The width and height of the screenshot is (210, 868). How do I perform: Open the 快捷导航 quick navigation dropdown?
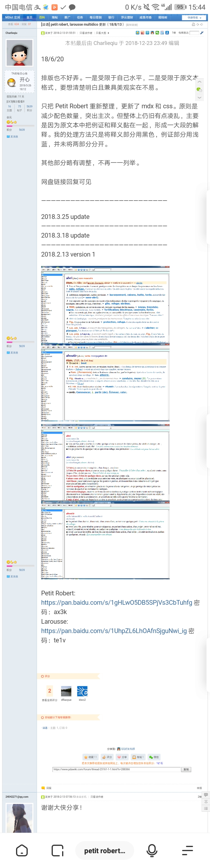pyautogui.click(x=194, y=18)
